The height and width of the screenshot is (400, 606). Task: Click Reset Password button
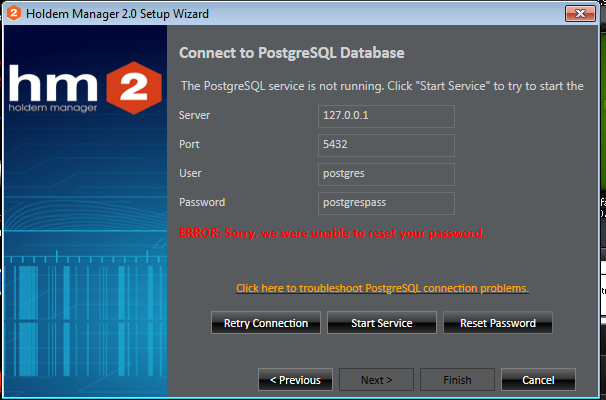tap(498, 323)
